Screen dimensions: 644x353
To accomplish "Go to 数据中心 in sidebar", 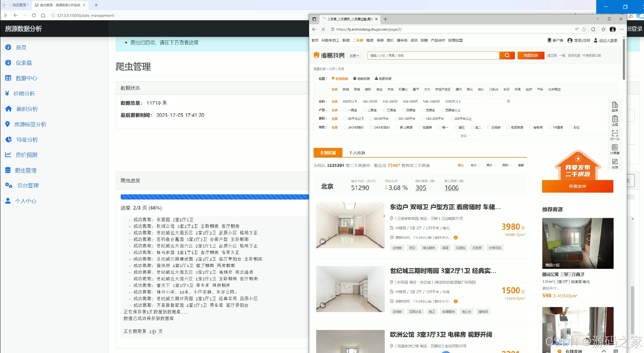I will tap(21, 78).
